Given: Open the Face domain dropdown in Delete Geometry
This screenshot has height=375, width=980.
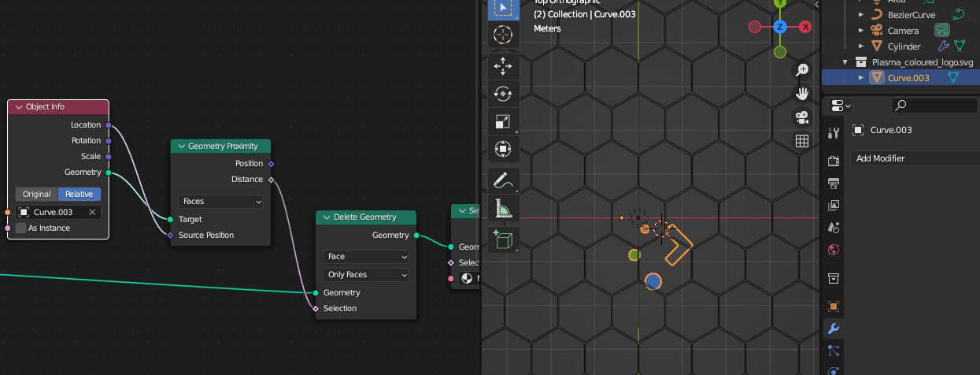Looking at the screenshot, I should 366,257.
